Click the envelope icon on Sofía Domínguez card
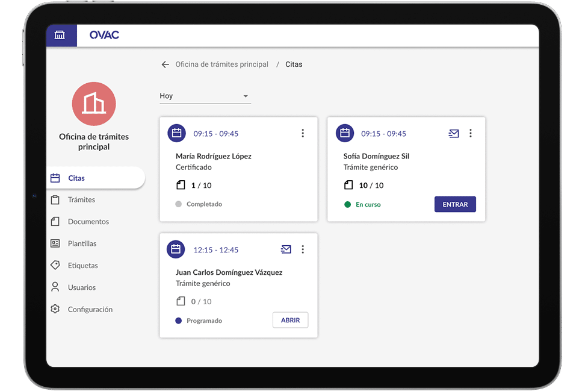The image size is (588, 391). tap(454, 134)
